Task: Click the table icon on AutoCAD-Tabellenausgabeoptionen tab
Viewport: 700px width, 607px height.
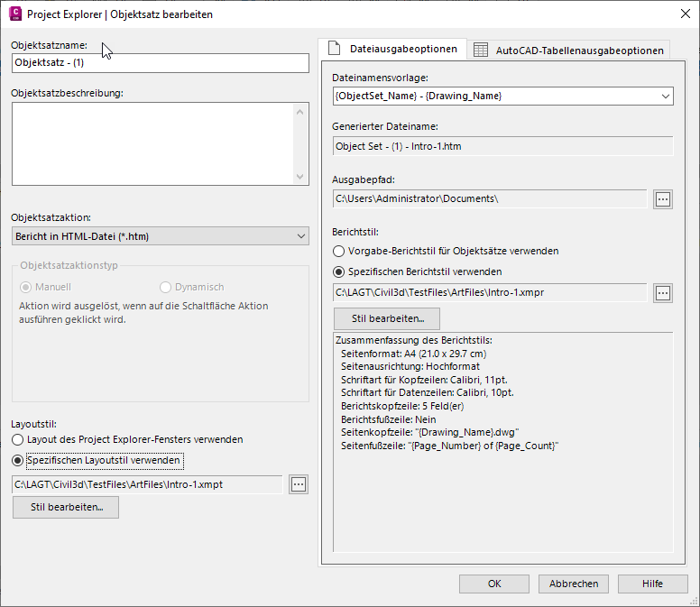Action: [480, 51]
